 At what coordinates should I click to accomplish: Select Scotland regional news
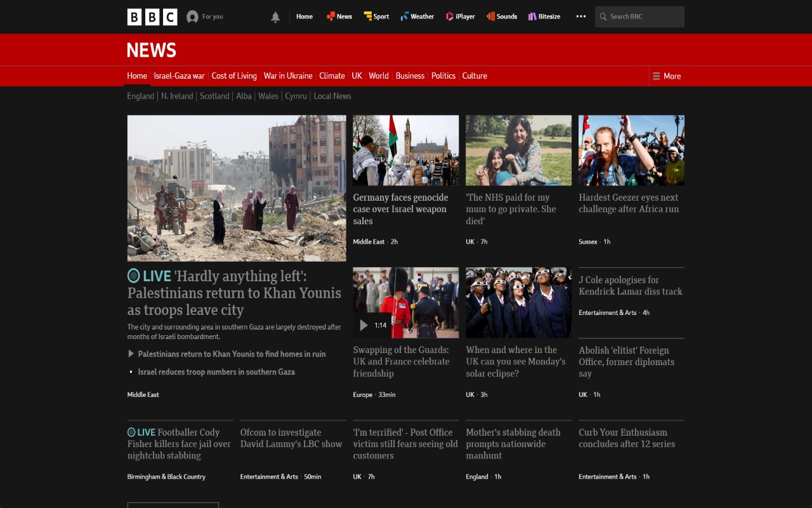[214, 96]
